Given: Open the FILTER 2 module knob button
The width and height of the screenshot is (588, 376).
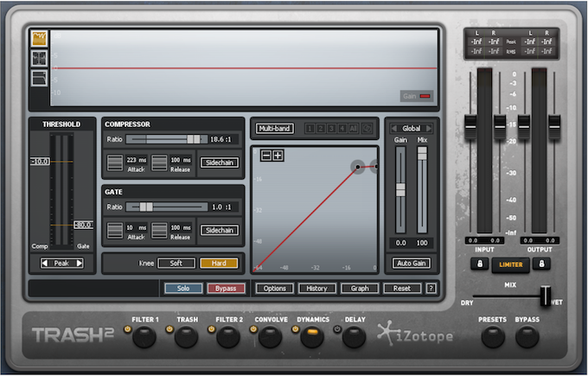Looking at the screenshot, I should [x=228, y=336].
